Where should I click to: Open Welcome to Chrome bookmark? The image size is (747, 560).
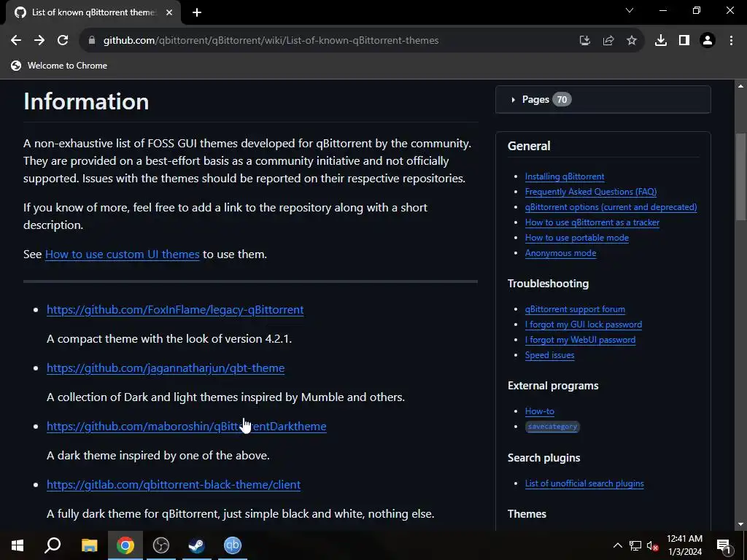pos(59,66)
